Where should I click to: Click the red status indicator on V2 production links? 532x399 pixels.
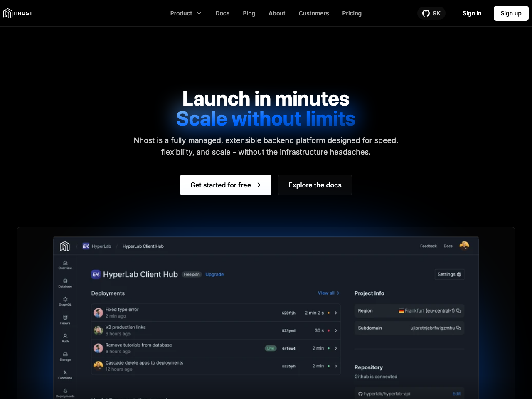(328, 330)
